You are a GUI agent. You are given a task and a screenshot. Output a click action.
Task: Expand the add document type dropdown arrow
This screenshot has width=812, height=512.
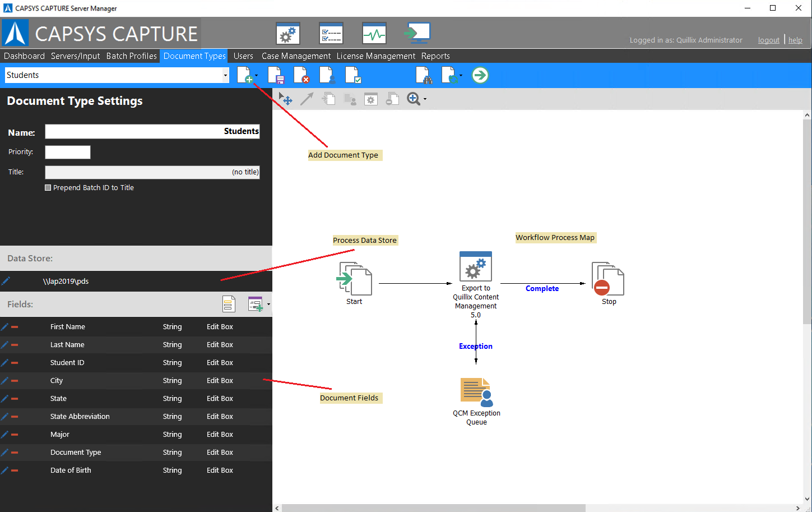(257, 75)
